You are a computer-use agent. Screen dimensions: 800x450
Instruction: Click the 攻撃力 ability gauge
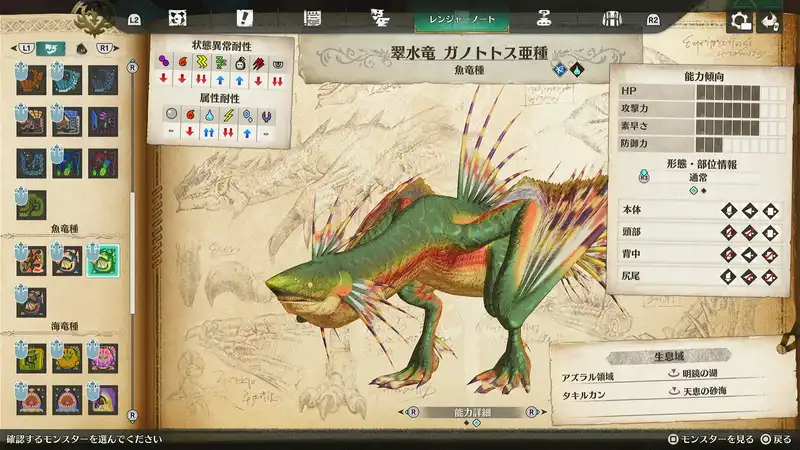741,110
